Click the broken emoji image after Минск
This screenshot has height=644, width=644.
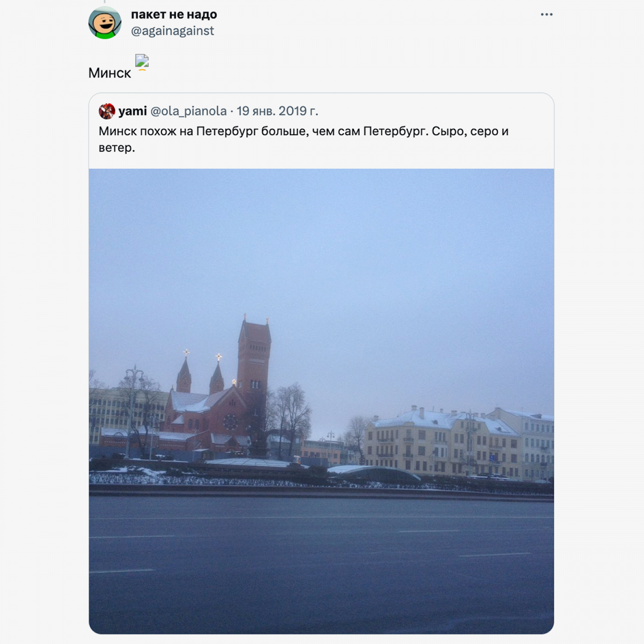[142, 61]
